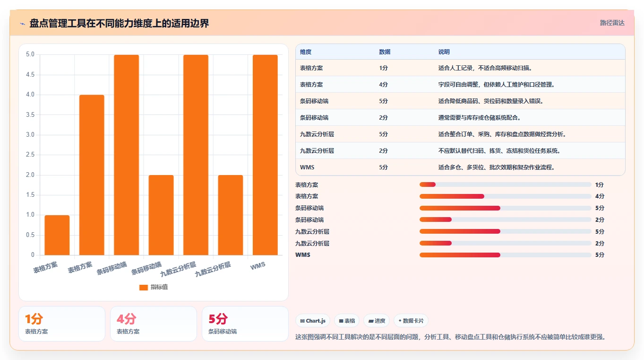
Task: Click the description 适合整合订单、采购、库存和盘点数据做经营分析。
Action: point(502,134)
